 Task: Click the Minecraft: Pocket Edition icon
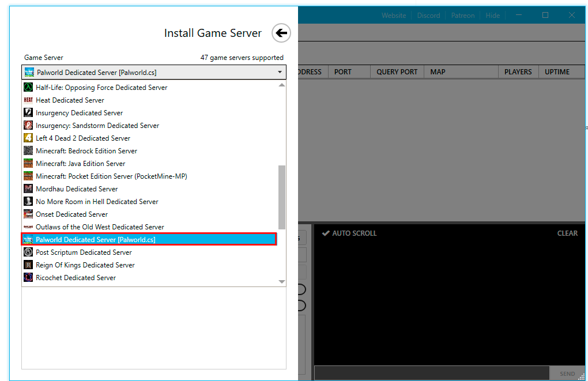click(28, 176)
